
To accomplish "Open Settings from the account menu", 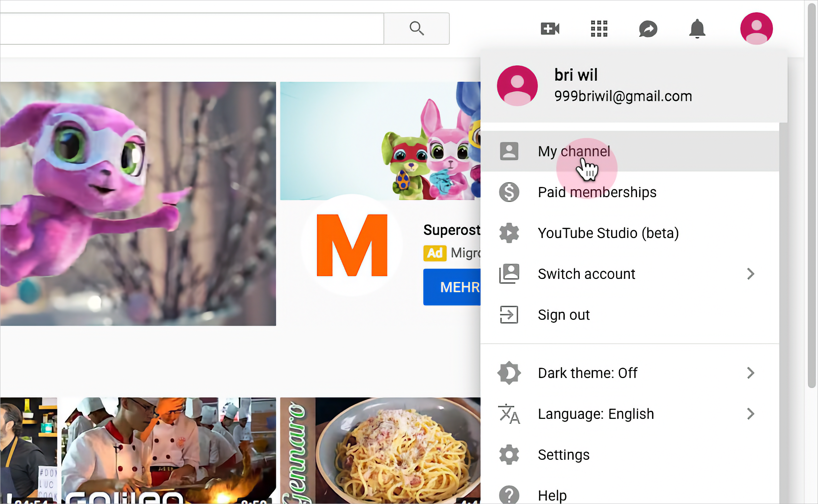I will click(x=630, y=455).
